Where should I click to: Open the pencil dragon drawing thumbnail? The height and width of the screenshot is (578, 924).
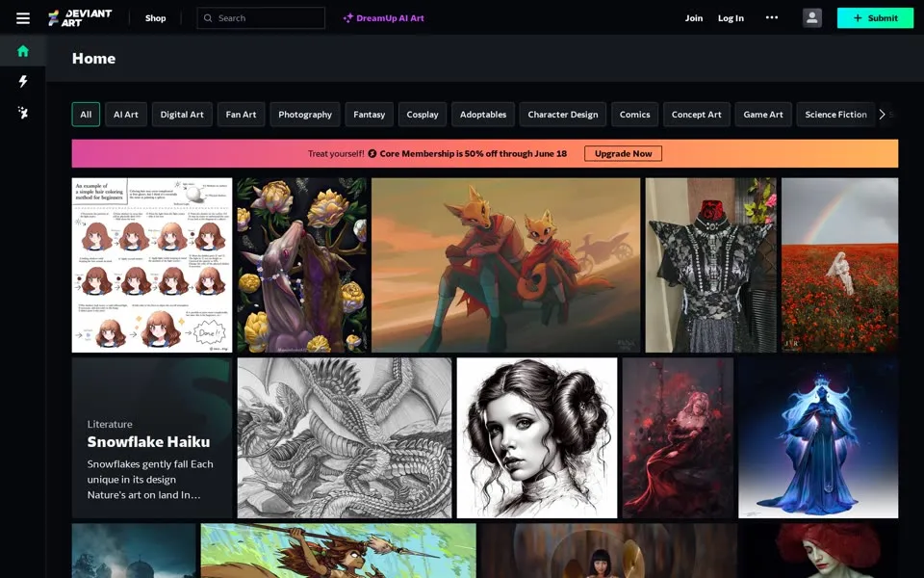pyautogui.click(x=345, y=437)
